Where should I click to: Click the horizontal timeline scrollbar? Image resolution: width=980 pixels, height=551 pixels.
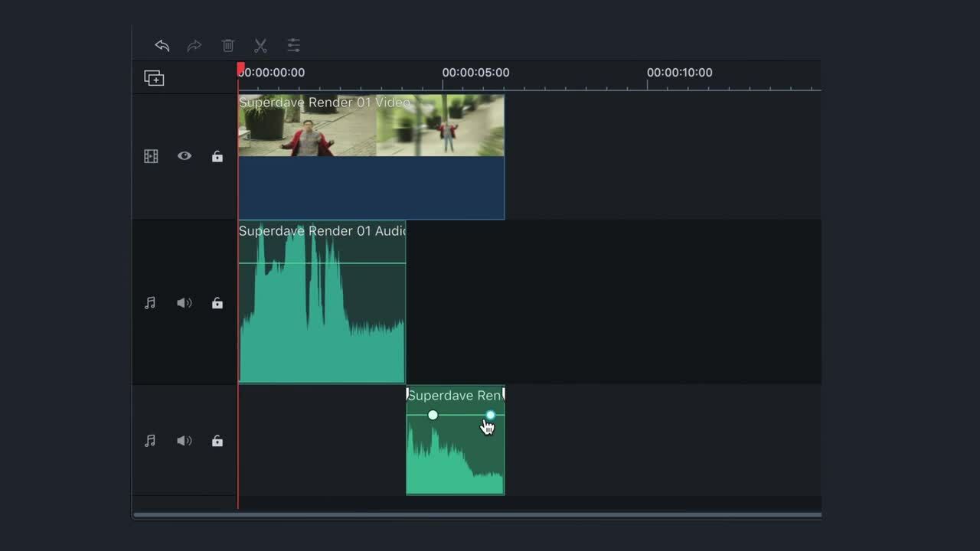[x=477, y=515]
